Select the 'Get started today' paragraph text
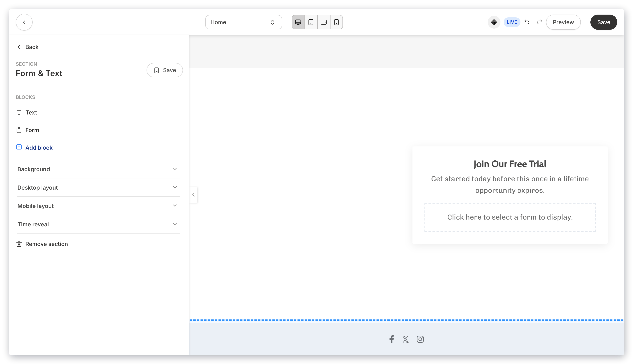 click(510, 185)
